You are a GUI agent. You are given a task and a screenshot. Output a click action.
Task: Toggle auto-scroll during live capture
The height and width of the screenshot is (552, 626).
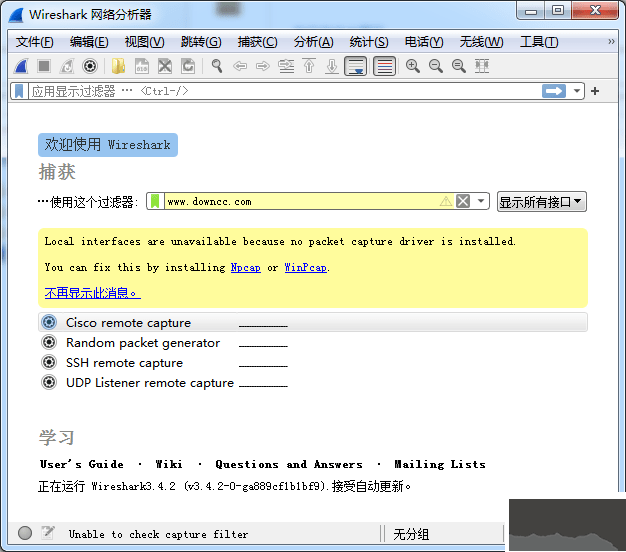click(x=356, y=66)
